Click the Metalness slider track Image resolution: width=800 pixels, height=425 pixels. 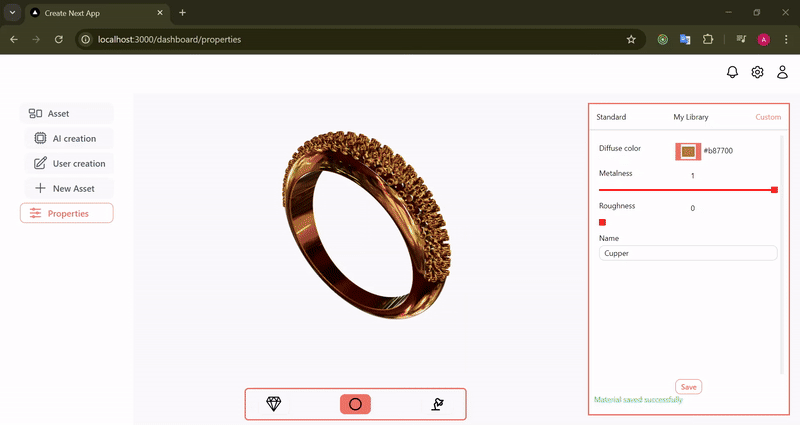688,190
